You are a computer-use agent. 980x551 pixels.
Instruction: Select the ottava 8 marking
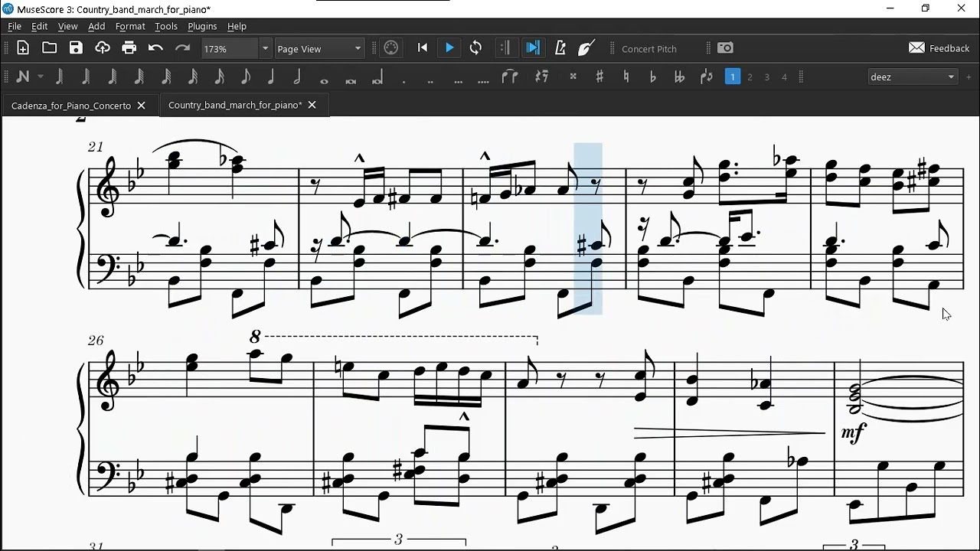click(x=255, y=336)
